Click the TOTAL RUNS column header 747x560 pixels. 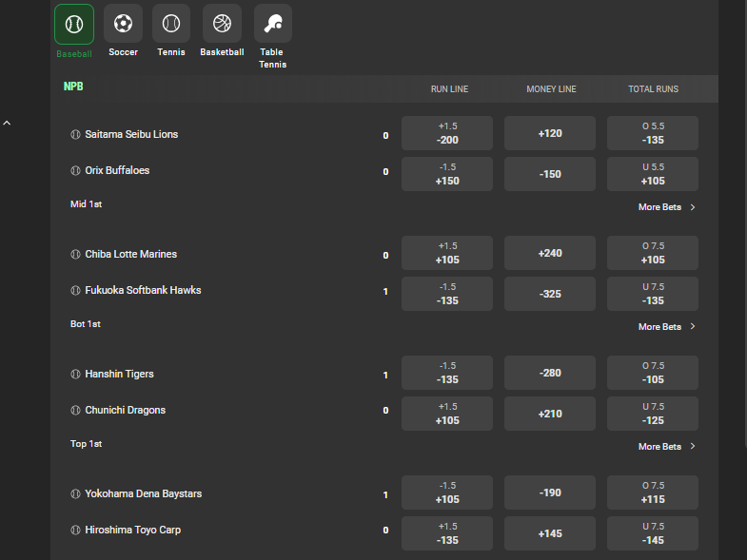coord(653,89)
